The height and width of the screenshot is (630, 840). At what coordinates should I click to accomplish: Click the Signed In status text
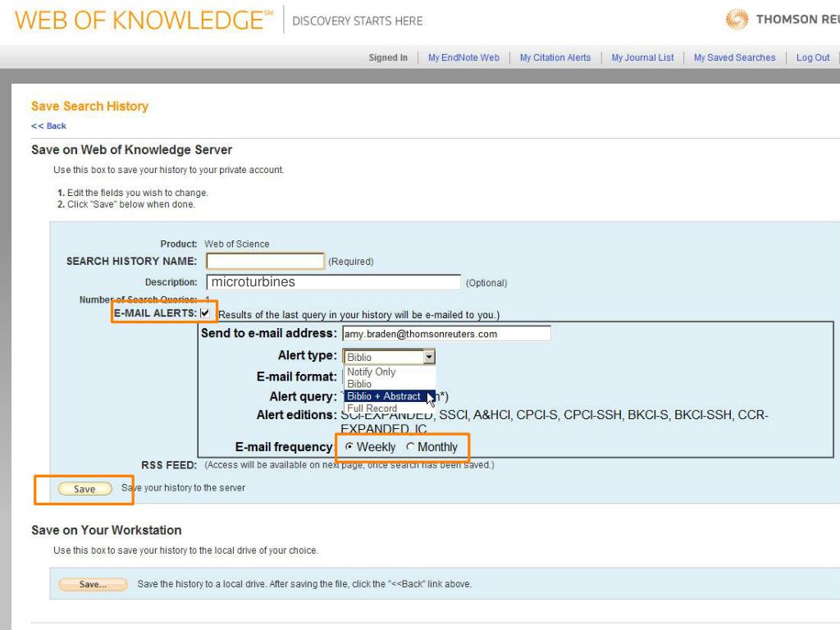click(x=388, y=57)
